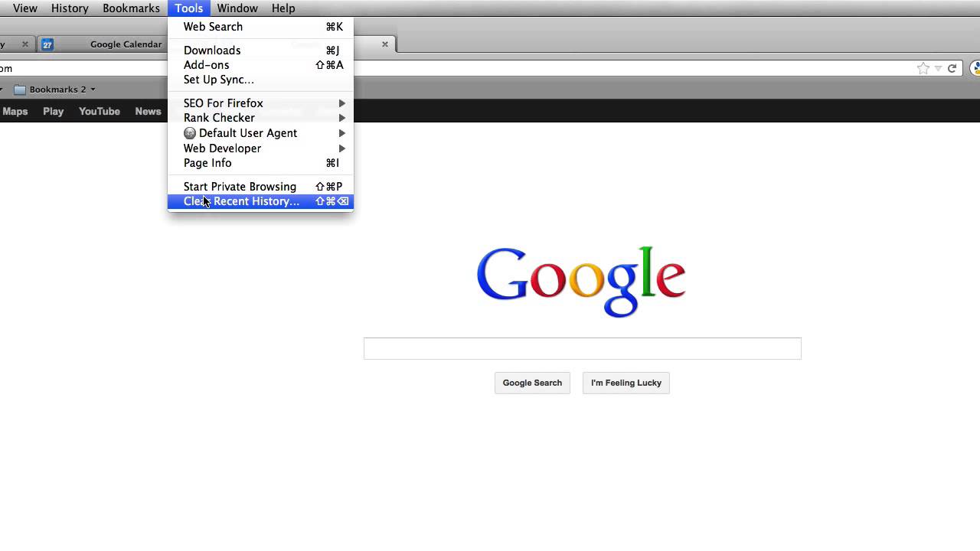The image size is (980, 551).
Task: Open Downloads from the Tools menu
Action: click(x=260, y=51)
